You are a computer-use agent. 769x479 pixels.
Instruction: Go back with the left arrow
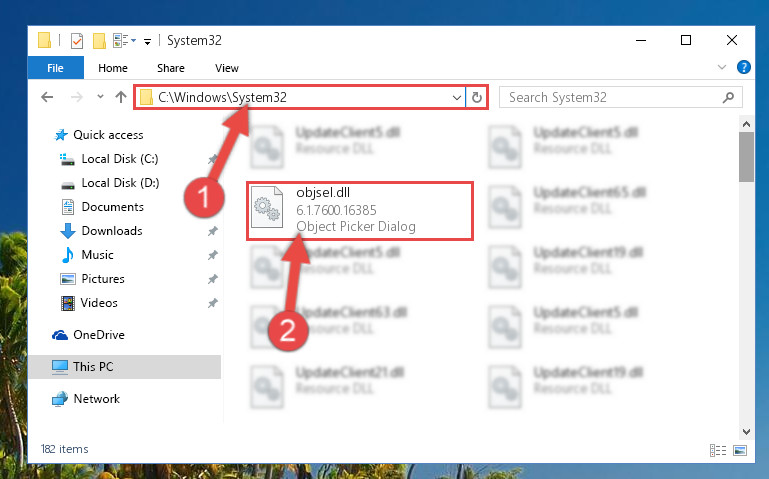click(47, 97)
